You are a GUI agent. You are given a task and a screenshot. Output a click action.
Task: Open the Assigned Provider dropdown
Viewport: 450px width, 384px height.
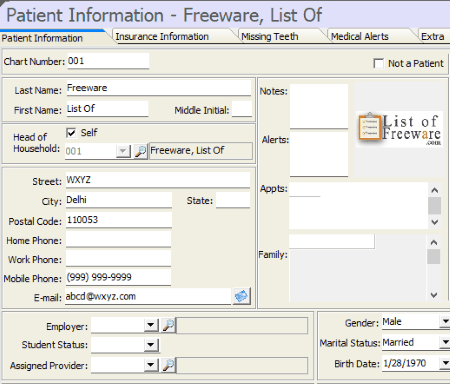(151, 365)
